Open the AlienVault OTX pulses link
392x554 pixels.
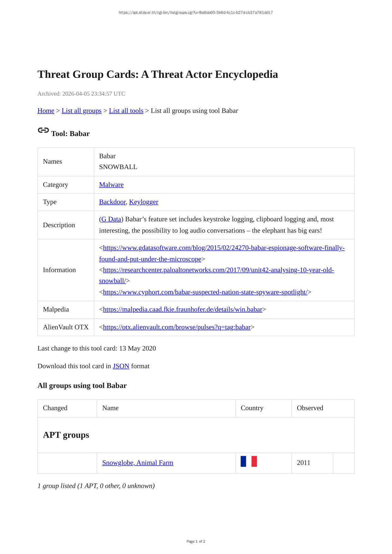(177, 327)
